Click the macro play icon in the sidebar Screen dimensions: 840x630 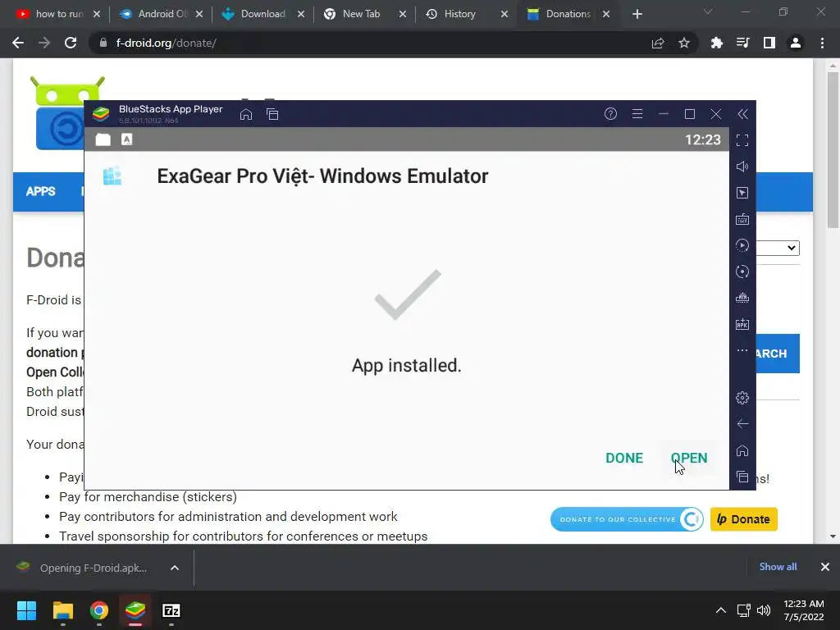[742, 245]
